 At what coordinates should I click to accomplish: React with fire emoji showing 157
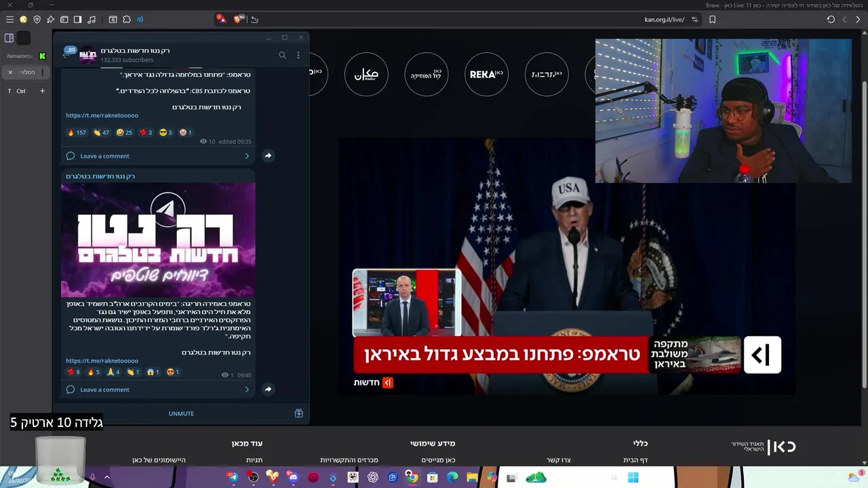[77, 133]
